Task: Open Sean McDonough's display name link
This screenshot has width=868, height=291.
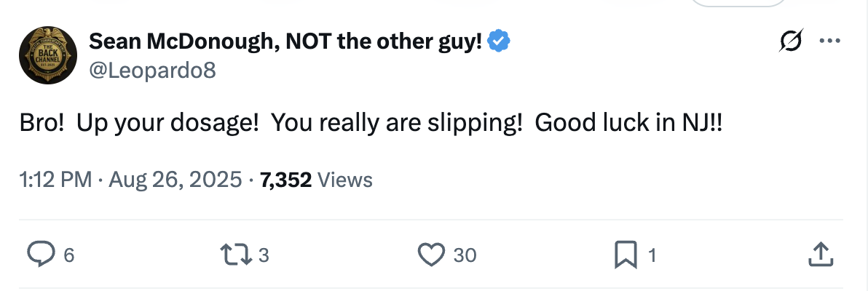Action: [285, 42]
